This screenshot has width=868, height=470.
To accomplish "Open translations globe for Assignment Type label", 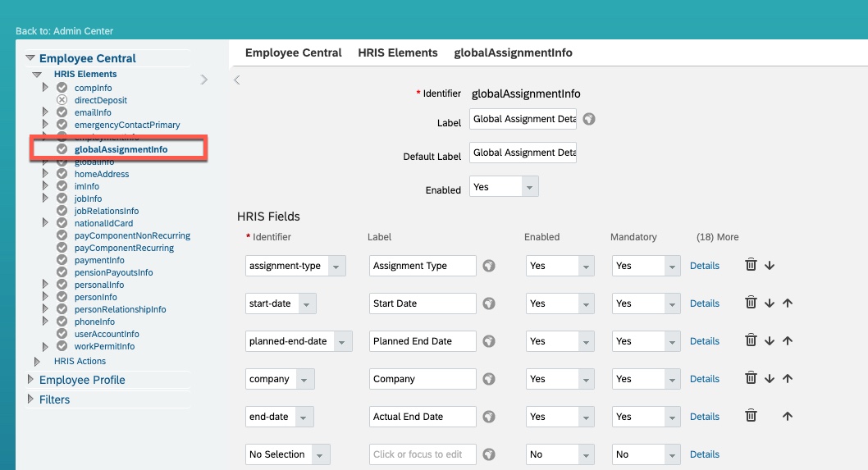I will [x=489, y=266].
